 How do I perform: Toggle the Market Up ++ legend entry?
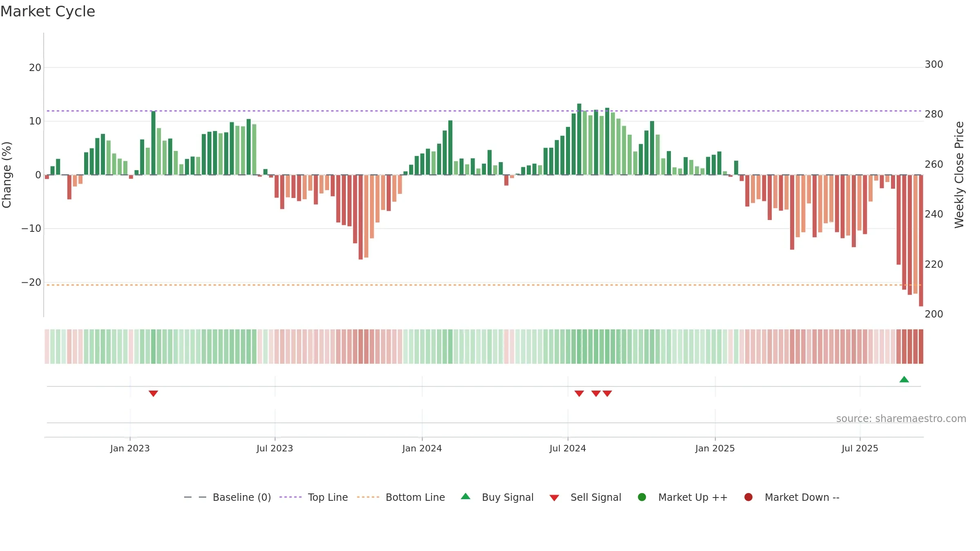pyautogui.click(x=683, y=497)
